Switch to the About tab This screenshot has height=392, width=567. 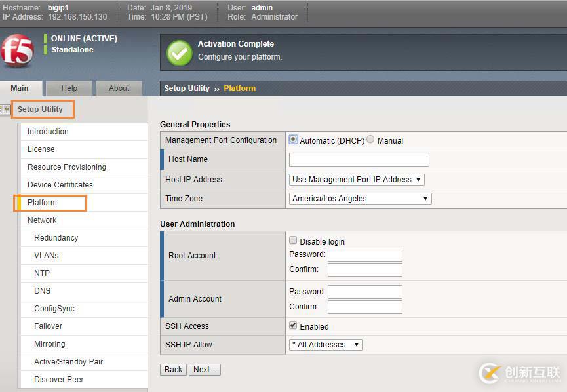pyautogui.click(x=119, y=88)
